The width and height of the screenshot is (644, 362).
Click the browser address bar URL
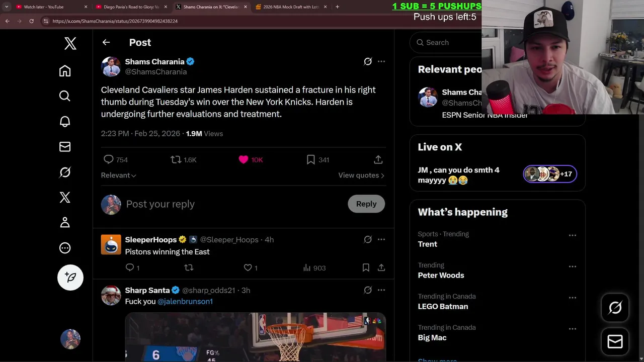pos(115,21)
